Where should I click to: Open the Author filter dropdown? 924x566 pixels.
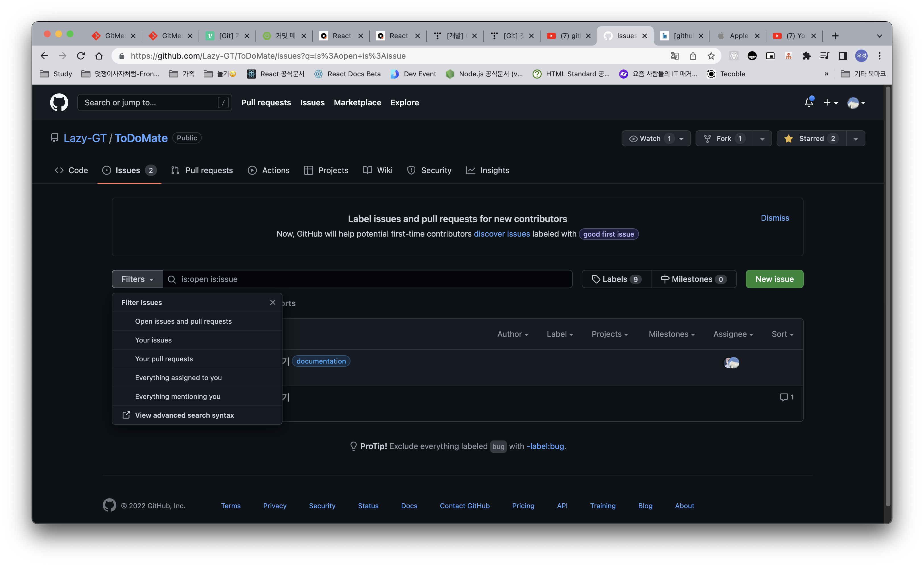click(513, 334)
